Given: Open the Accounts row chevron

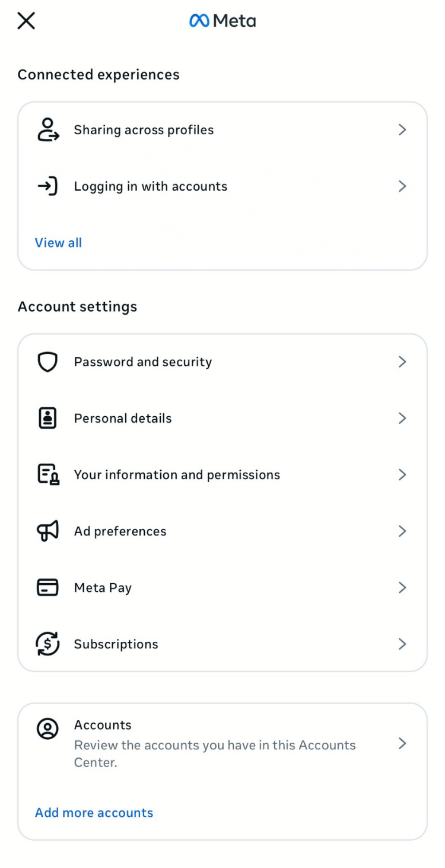Looking at the screenshot, I should pos(402,743).
